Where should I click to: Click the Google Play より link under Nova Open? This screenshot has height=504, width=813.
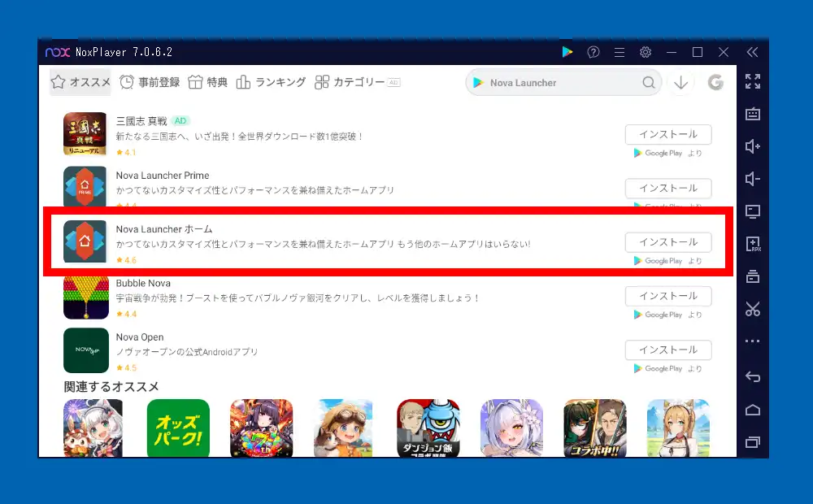667,369
